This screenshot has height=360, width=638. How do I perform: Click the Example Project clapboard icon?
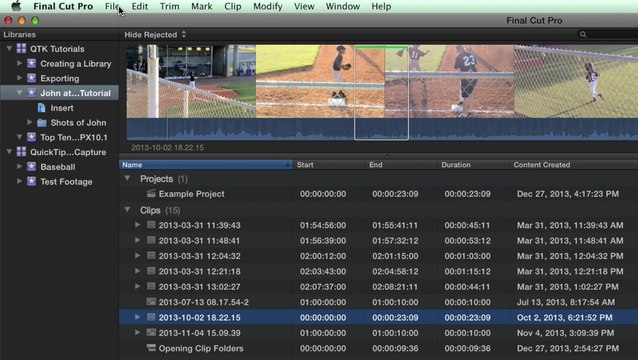click(x=151, y=193)
